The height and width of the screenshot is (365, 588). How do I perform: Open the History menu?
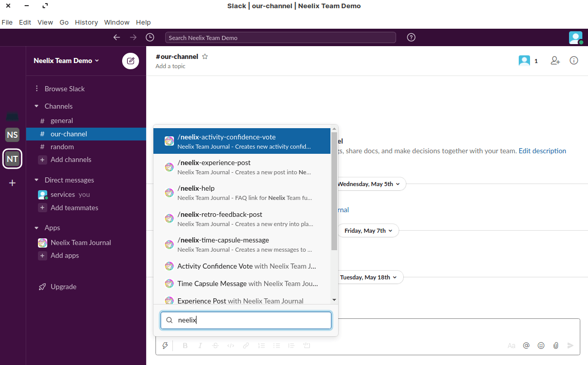tap(86, 23)
